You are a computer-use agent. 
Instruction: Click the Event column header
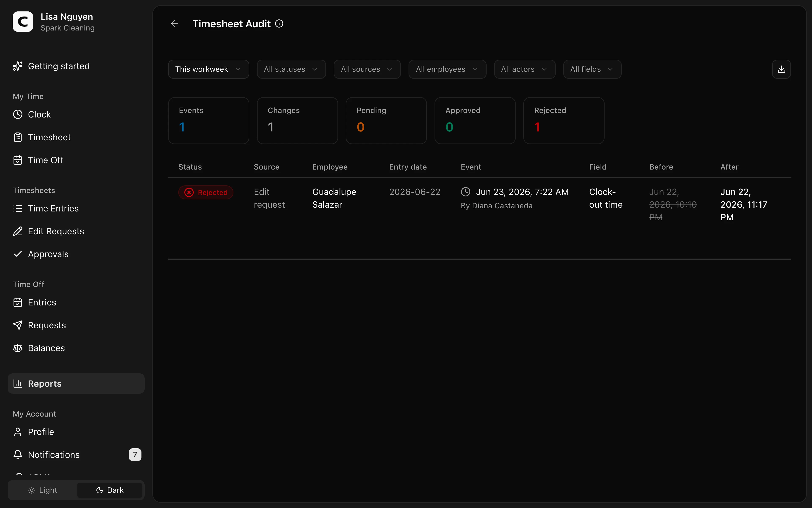[x=471, y=167]
